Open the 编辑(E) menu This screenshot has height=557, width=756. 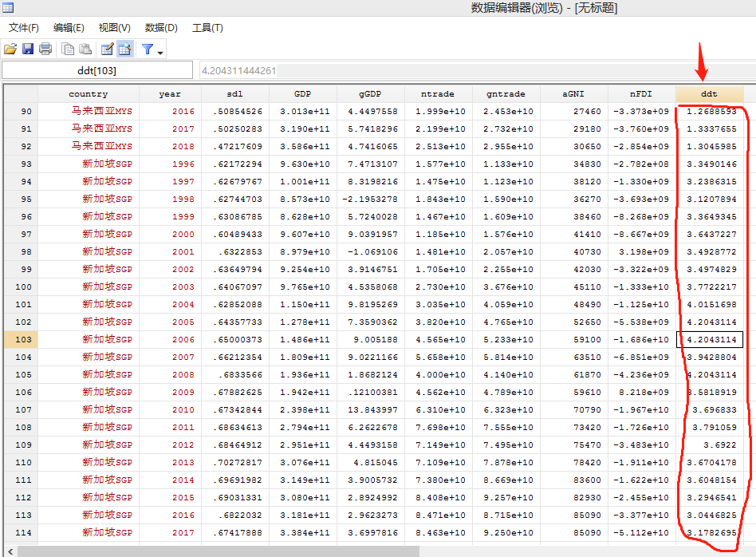[x=69, y=28]
